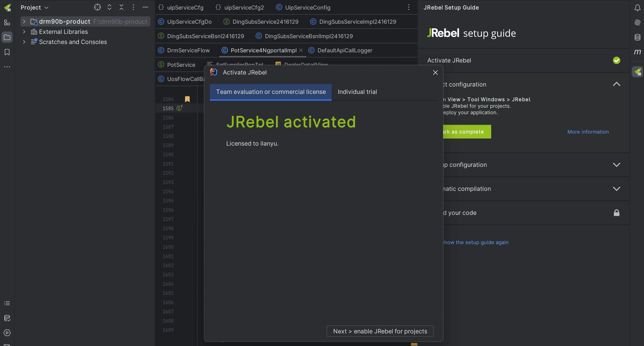644x346 pixels.
Task: Switch to the Individual trial tab
Action: 357,92
